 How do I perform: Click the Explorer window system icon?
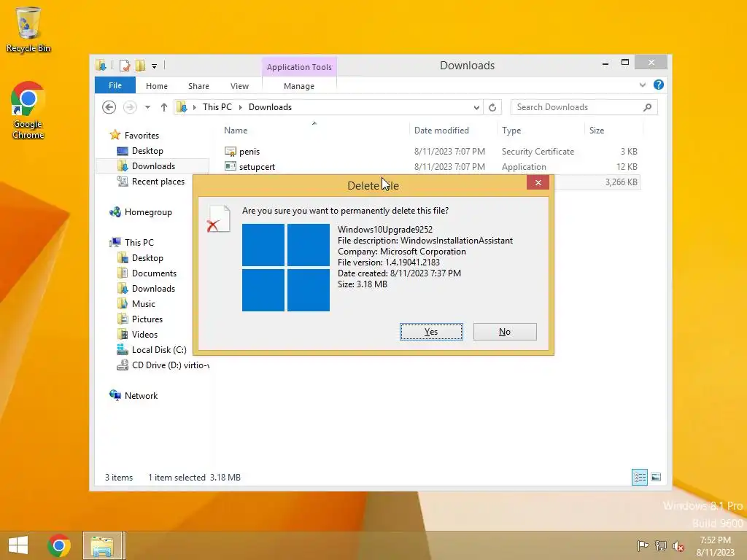pyautogui.click(x=101, y=65)
